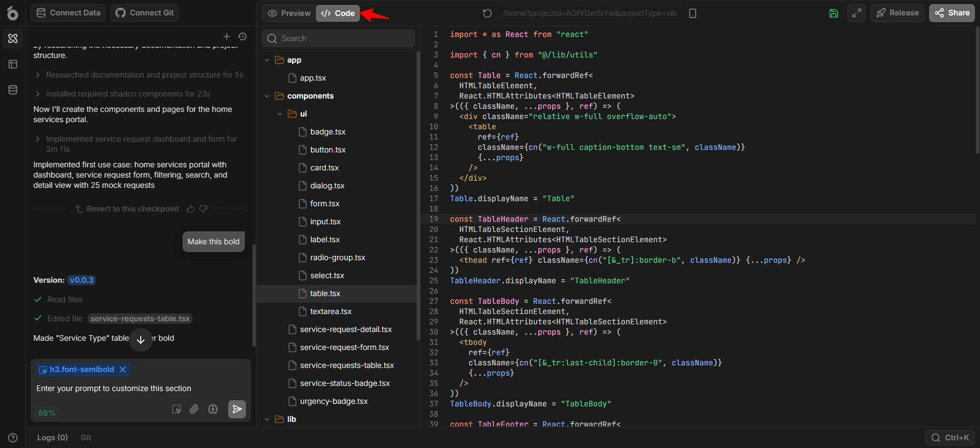Click Connect Git button

tap(145, 13)
